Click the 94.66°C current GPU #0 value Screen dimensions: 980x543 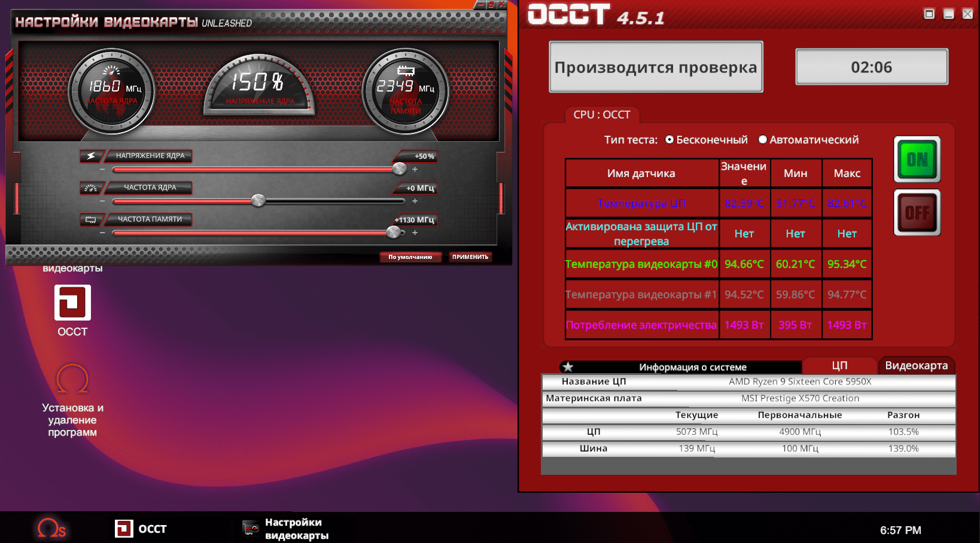(x=744, y=264)
